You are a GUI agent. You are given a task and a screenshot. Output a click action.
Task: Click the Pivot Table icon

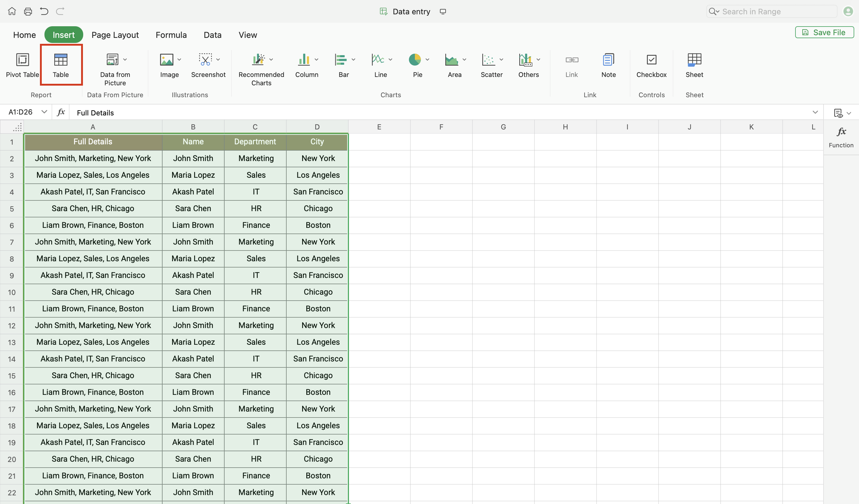point(22,60)
